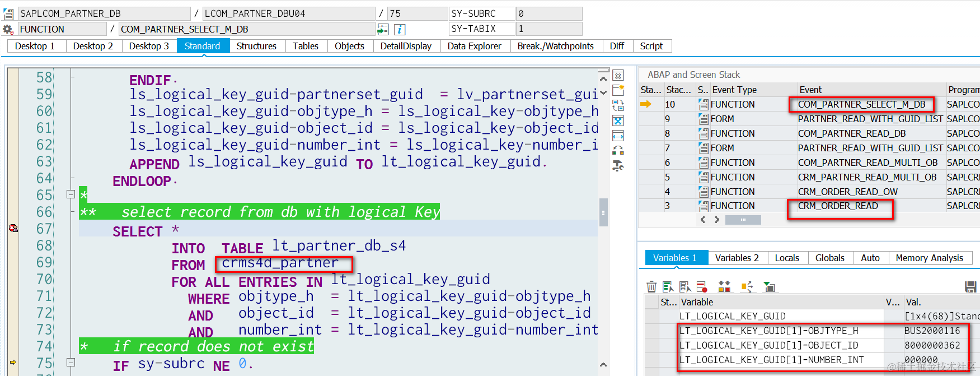Click the yellow block with arrows icon
Image resolution: width=980 pixels, height=376 pixels.
coord(747,287)
